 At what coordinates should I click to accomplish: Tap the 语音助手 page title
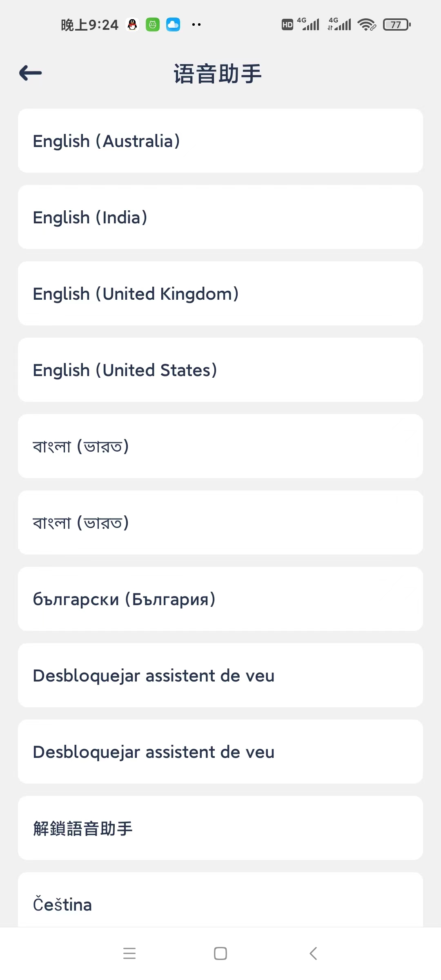pos(218,73)
